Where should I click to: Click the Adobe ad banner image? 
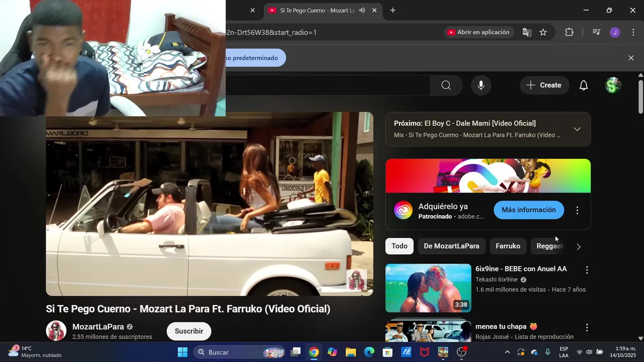point(488,175)
